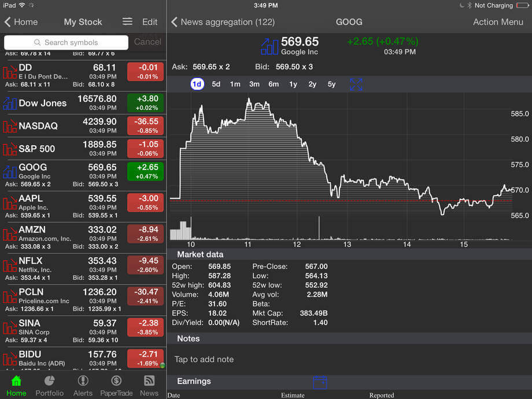Open the Action Menu
Viewport: 532px width, 399px height.
pos(498,22)
